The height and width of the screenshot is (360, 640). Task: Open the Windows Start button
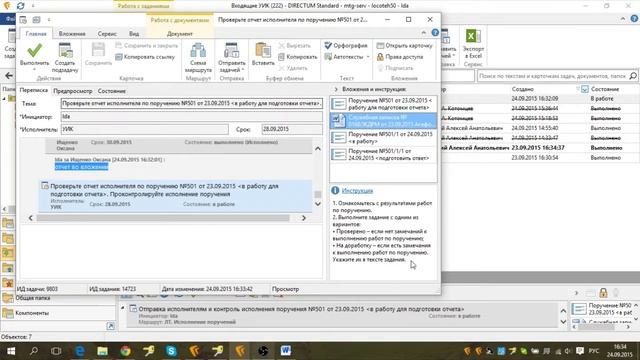[11, 351]
